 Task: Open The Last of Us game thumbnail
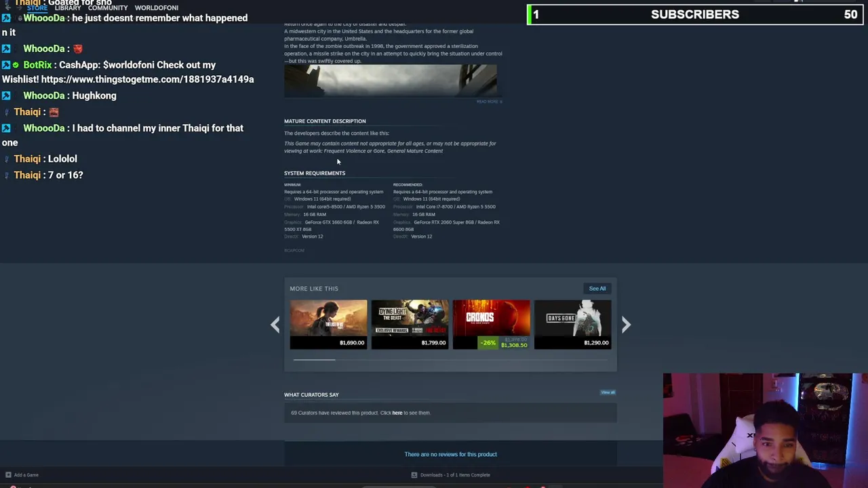(x=328, y=324)
